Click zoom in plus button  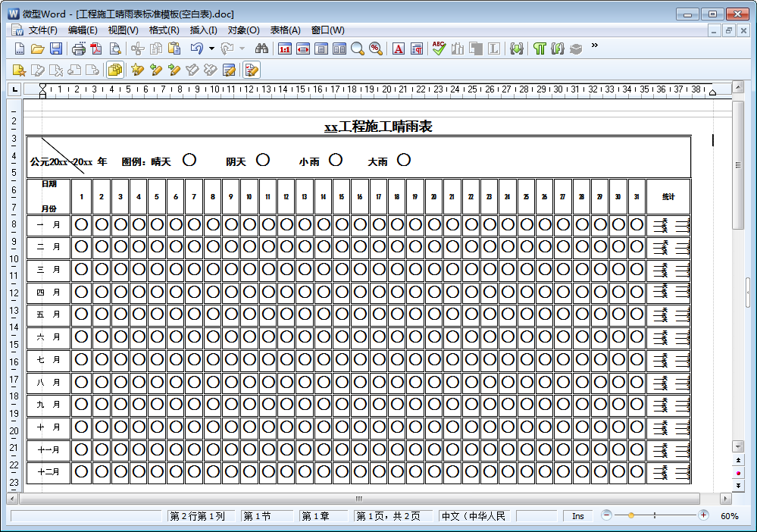pyautogui.click(x=703, y=515)
